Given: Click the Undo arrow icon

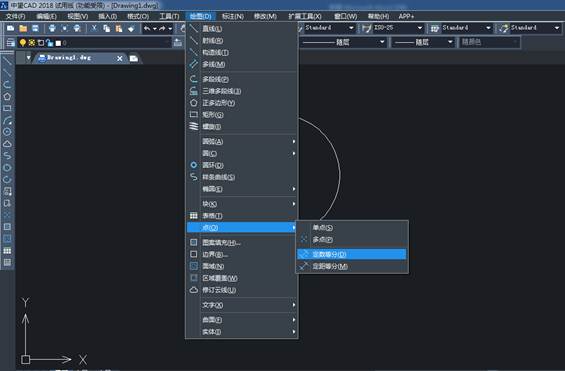Looking at the screenshot, I should (147, 28).
